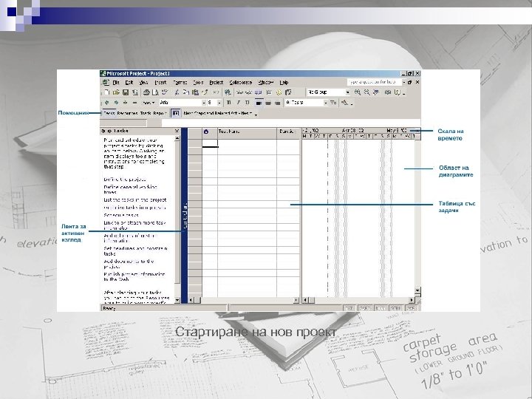The height and width of the screenshot is (399, 532).
Task: Click the AutoFilter icon
Action: pyautogui.click(x=333, y=103)
